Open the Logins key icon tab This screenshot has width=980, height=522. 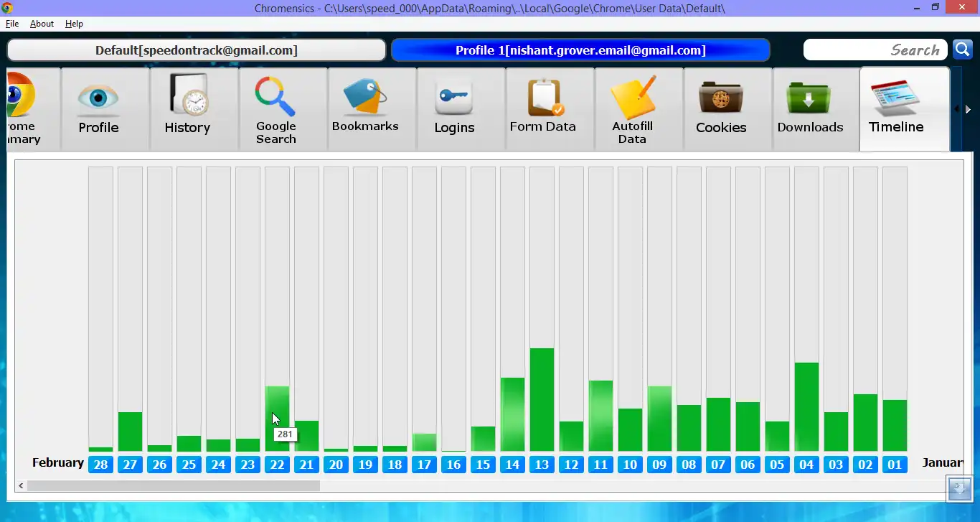[x=461, y=109]
